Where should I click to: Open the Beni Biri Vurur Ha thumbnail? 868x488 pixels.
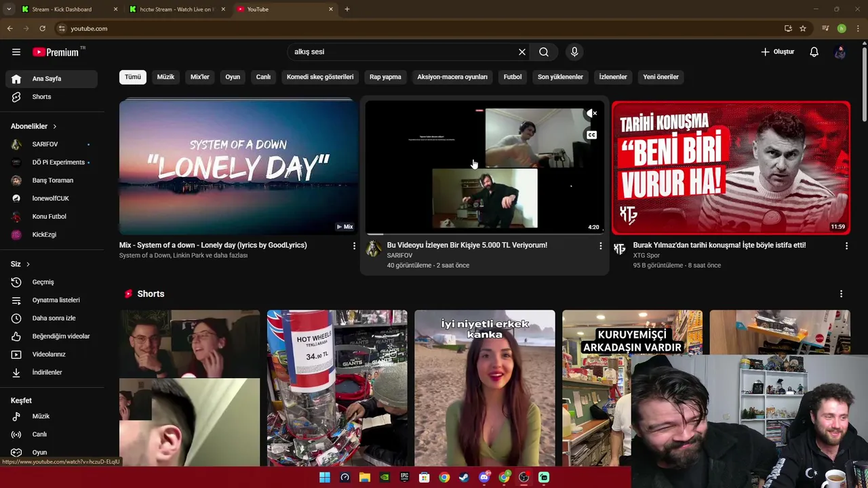731,167
